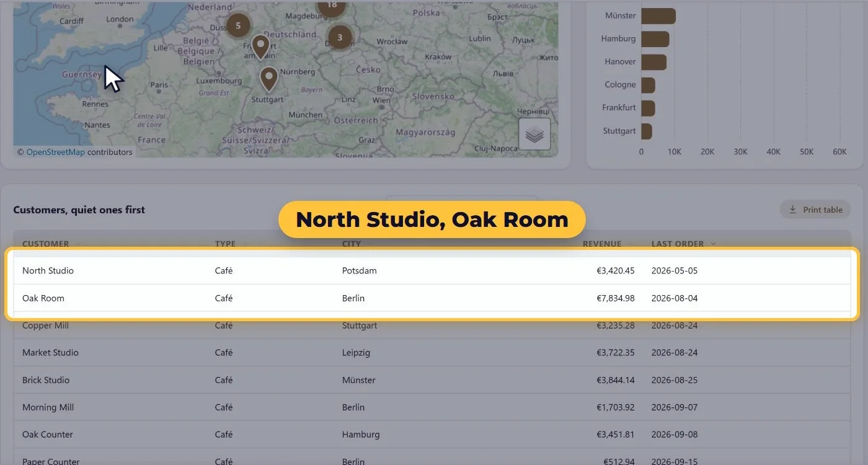
Task: Click the map cluster marker labeled 3
Action: [x=340, y=37]
